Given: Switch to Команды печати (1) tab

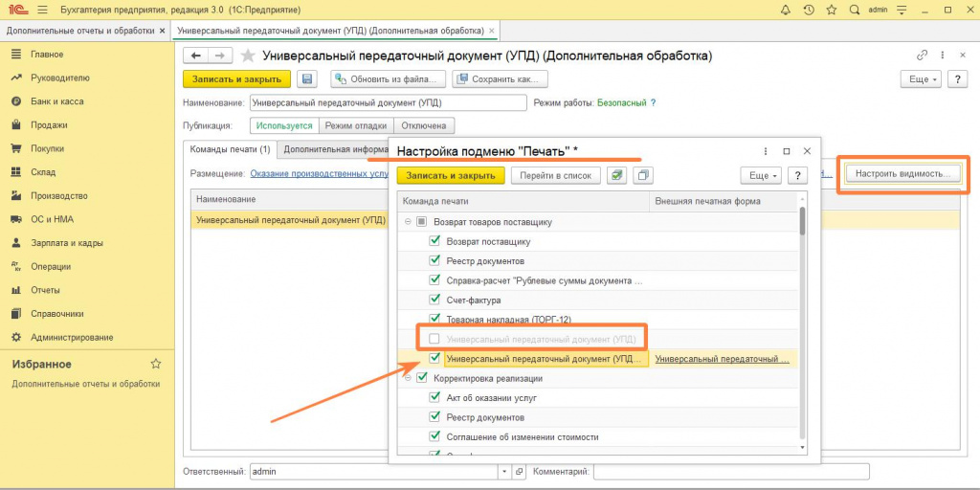Looking at the screenshot, I should tap(230, 149).
